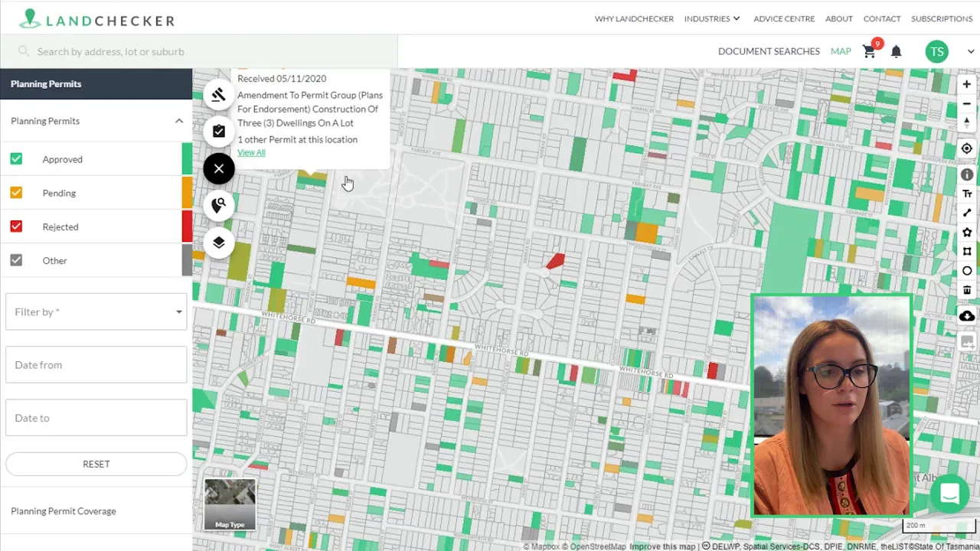Open the map info button

tap(967, 174)
